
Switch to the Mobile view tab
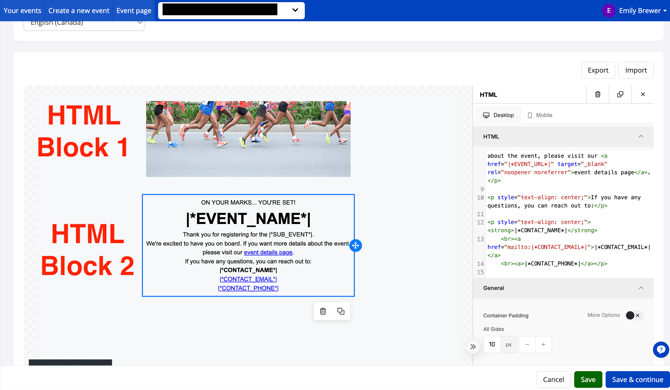pyautogui.click(x=540, y=115)
